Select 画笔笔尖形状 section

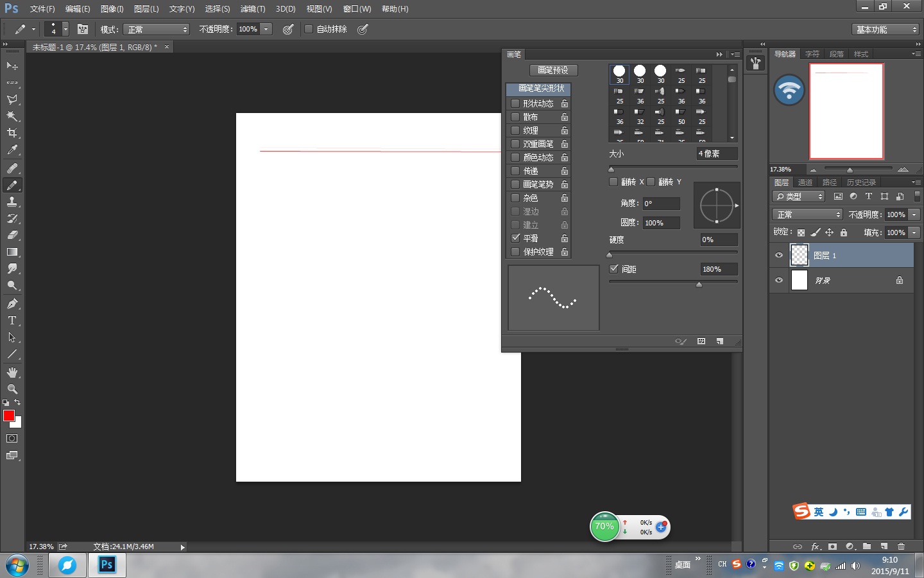pos(538,89)
